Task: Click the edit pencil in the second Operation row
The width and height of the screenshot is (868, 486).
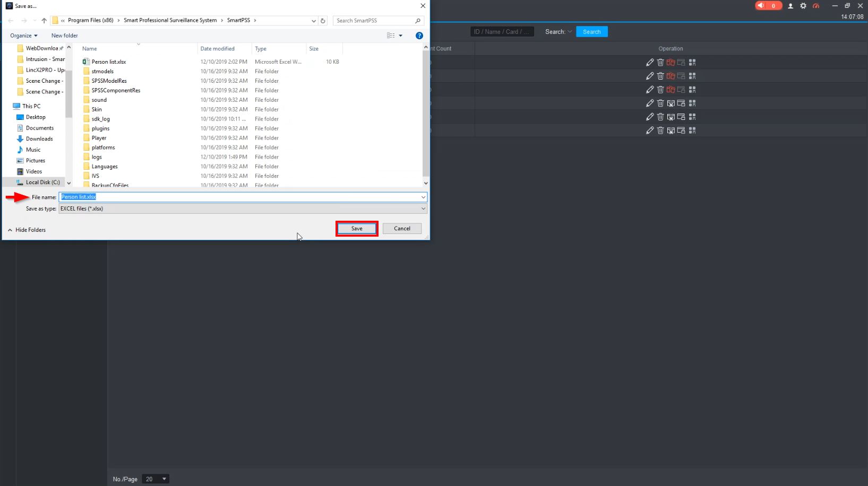Action: click(650, 76)
